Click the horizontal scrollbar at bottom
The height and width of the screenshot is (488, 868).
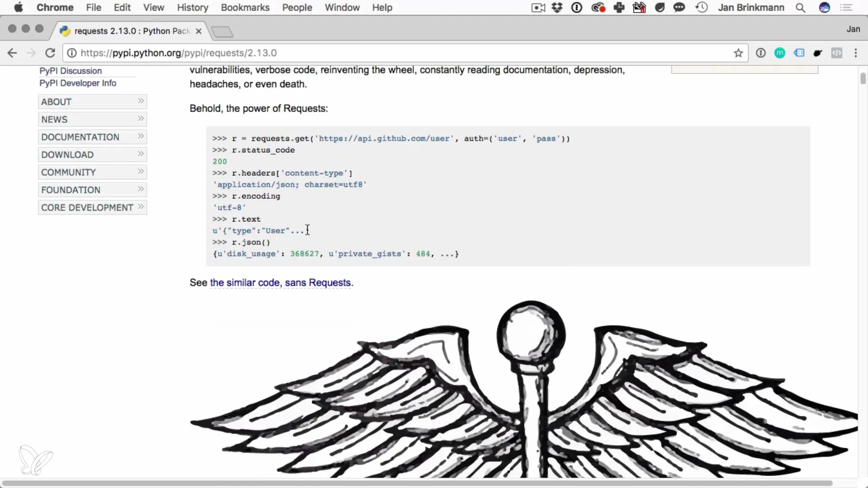tap(416, 483)
